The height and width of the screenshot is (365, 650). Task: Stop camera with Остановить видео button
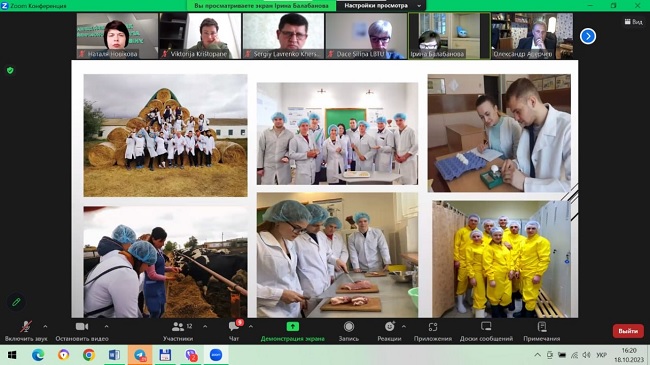82,331
